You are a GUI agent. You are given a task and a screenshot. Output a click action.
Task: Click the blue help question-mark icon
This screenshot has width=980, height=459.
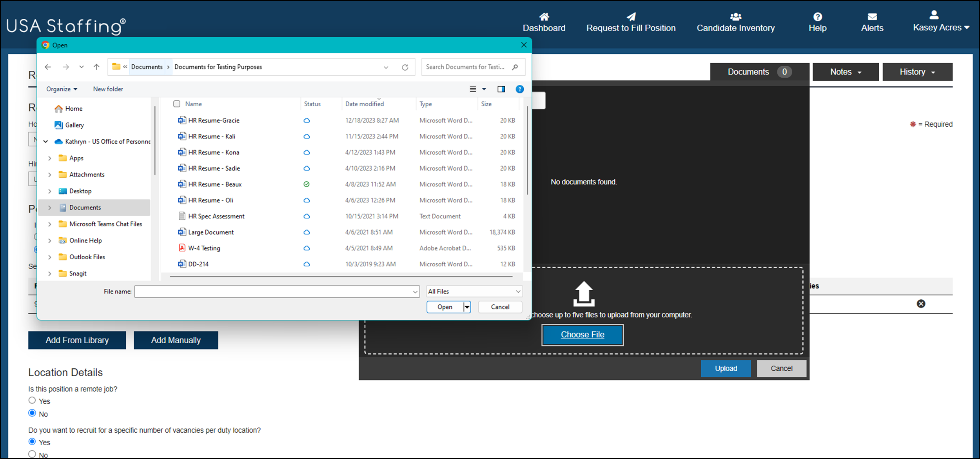click(x=520, y=89)
